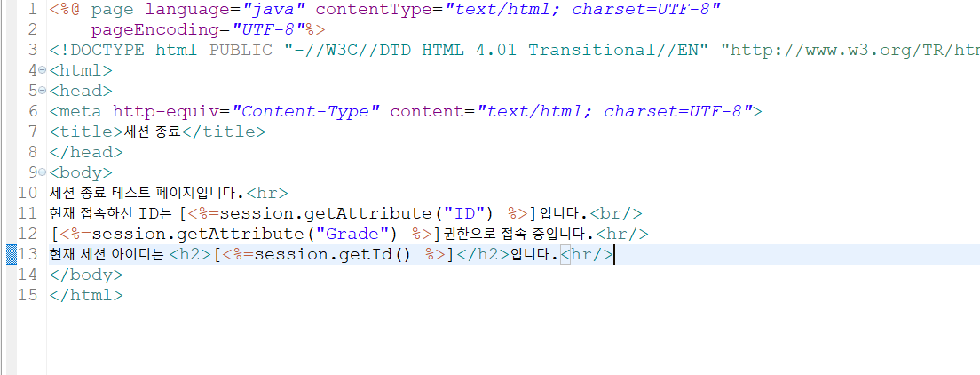Click session.getAttribute on line 12

[198, 234]
